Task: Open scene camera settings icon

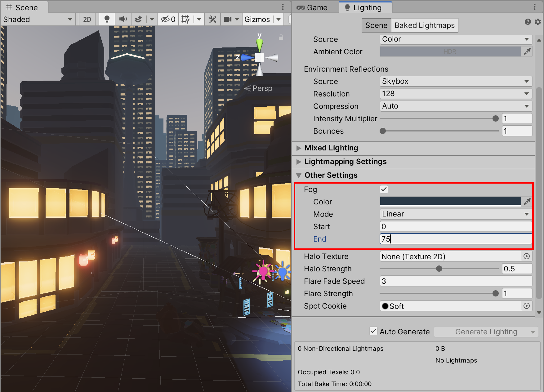Action: tap(228, 19)
